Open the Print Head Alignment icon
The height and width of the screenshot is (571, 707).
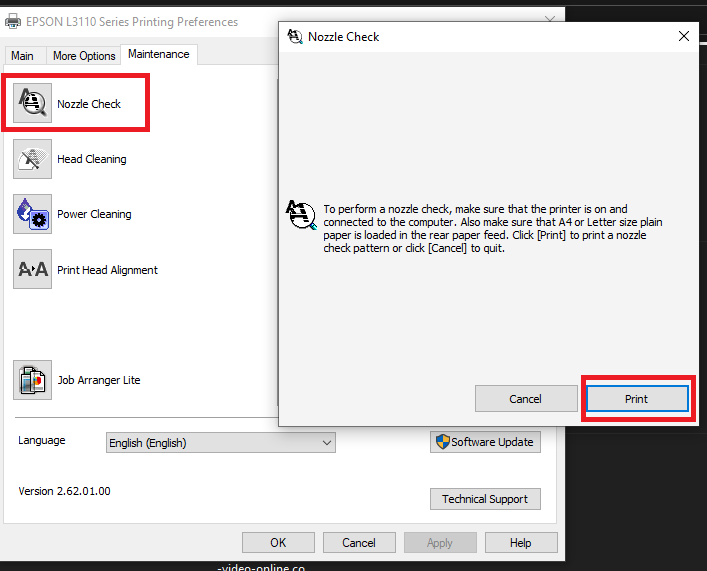(32, 269)
